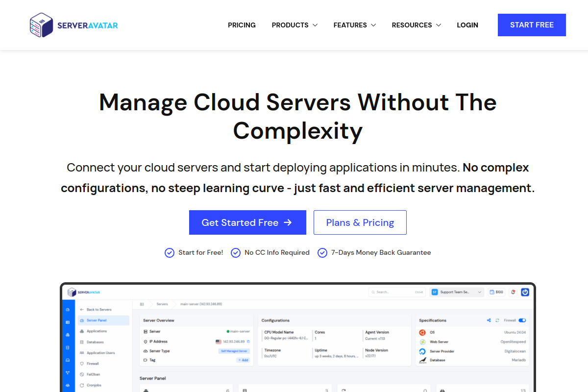Click the Etc/UTC timezone value

(270, 356)
